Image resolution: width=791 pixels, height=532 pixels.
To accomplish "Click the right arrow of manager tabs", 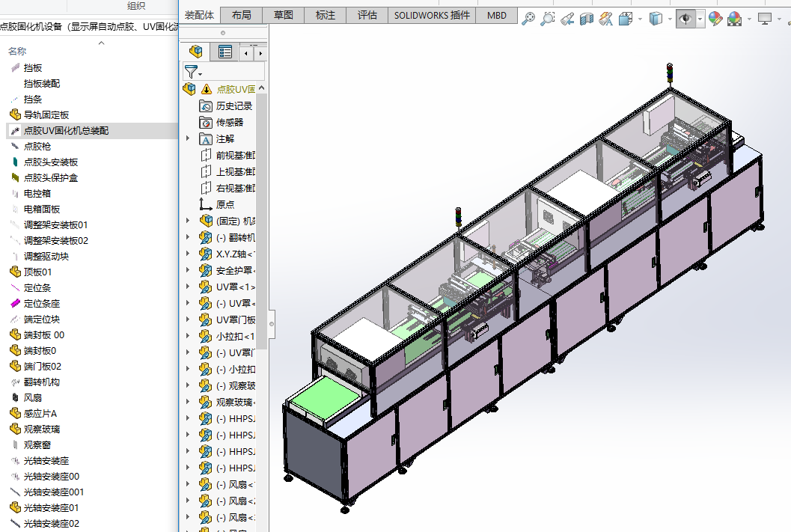I will (260, 53).
